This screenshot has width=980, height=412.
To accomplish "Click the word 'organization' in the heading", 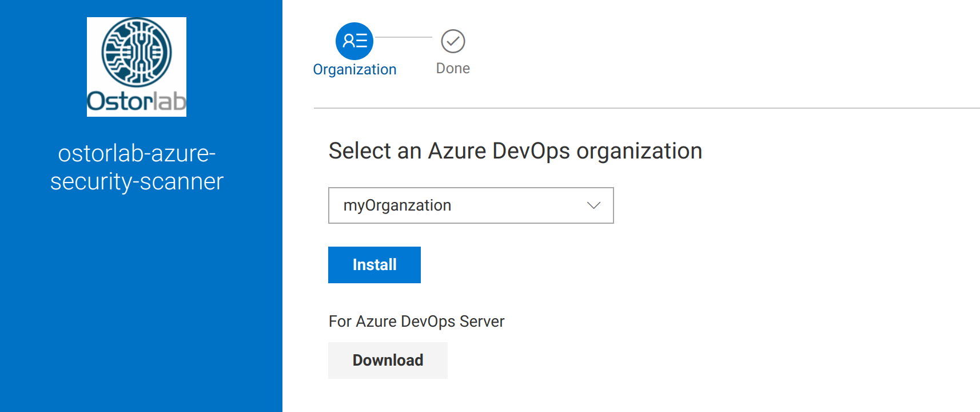I will (x=639, y=151).
